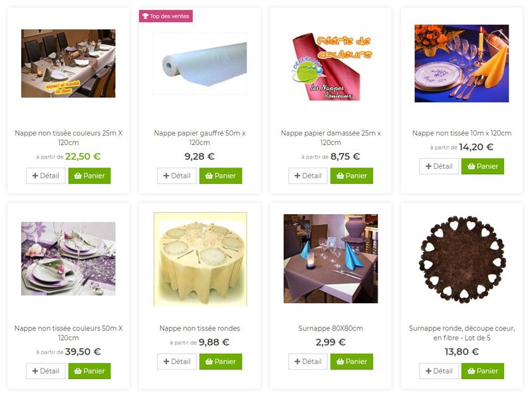532x399 pixels.
Task: Click Surnappe ronde, découpe coeur title link
Action: coord(462,333)
